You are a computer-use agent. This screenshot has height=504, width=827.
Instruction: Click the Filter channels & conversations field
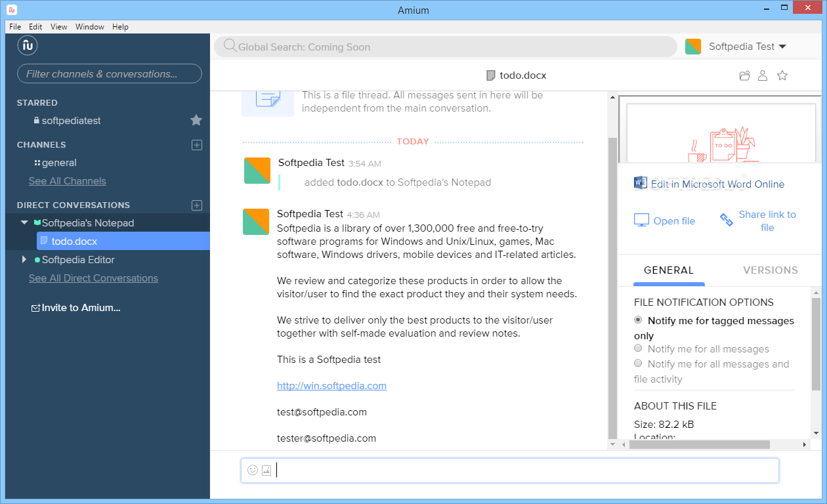[109, 74]
